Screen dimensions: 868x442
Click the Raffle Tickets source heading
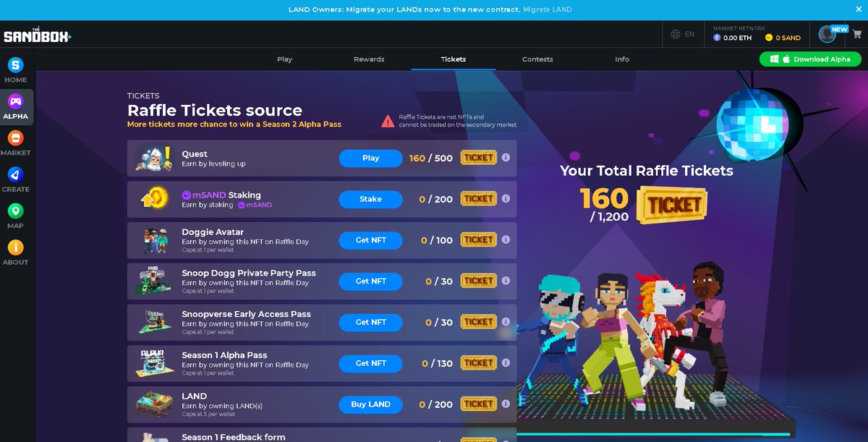point(215,110)
